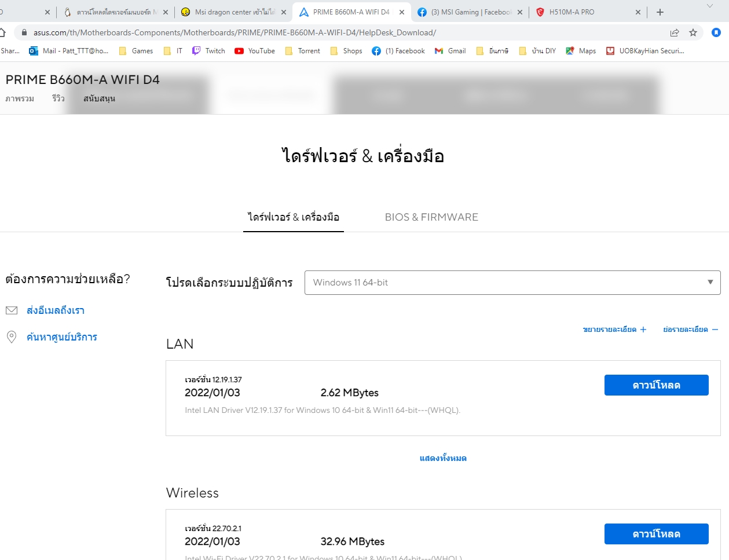729x560 pixels.
Task: Close the MSI Gaming Facebook tab
Action: [519, 12]
